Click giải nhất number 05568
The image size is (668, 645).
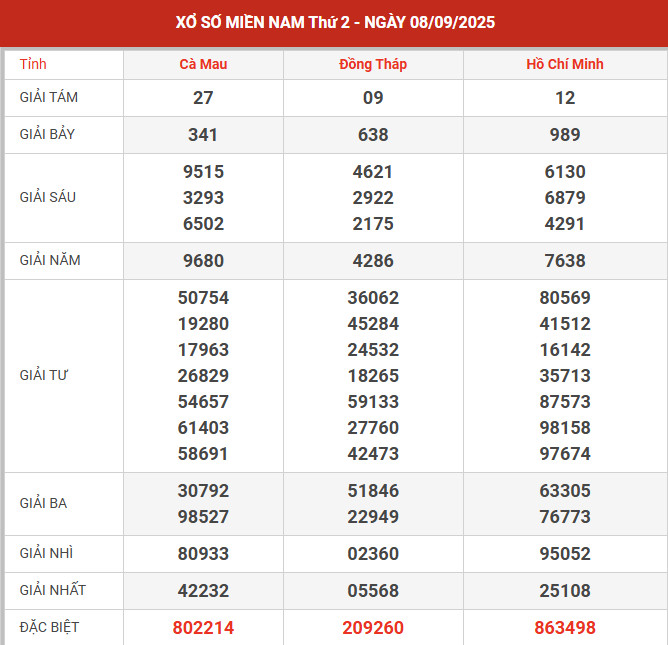[373, 591]
